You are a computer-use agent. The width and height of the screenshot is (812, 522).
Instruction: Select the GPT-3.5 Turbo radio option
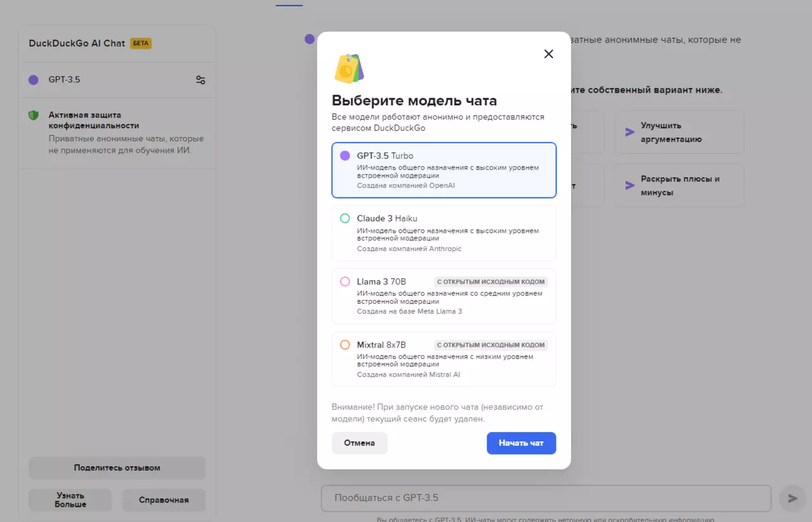[345, 155]
